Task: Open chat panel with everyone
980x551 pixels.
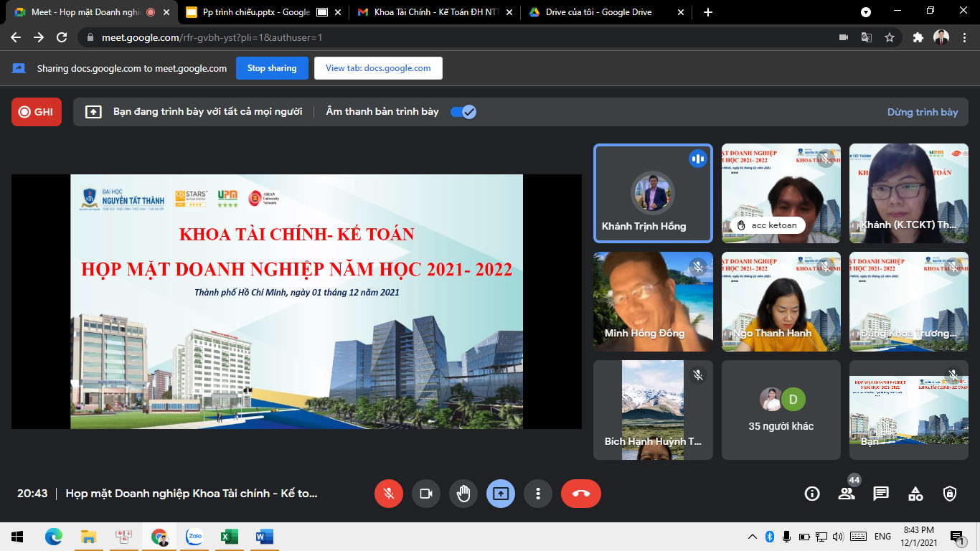Action: [x=881, y=494]
